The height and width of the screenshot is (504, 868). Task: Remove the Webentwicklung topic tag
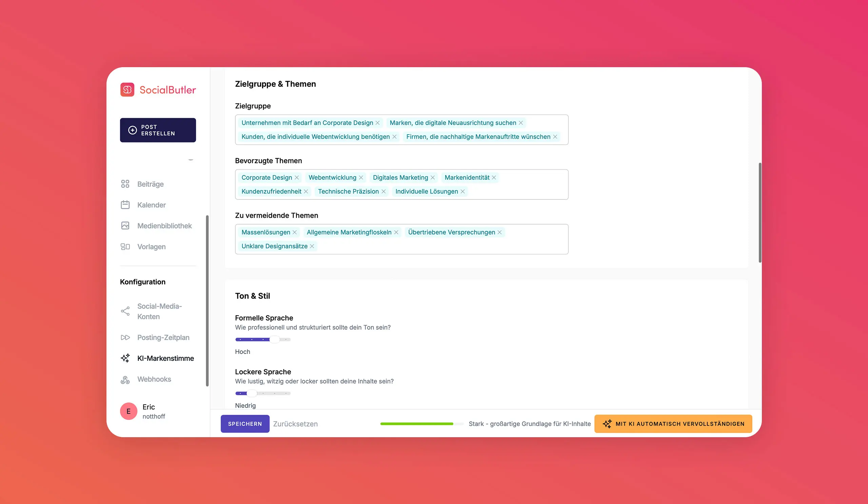pos(361,178)
